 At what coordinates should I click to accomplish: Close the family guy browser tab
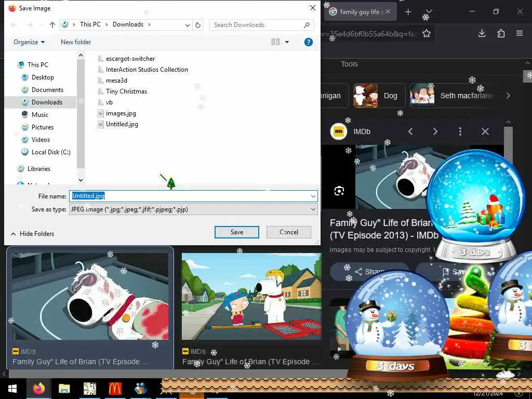click(x=388, y=11)
